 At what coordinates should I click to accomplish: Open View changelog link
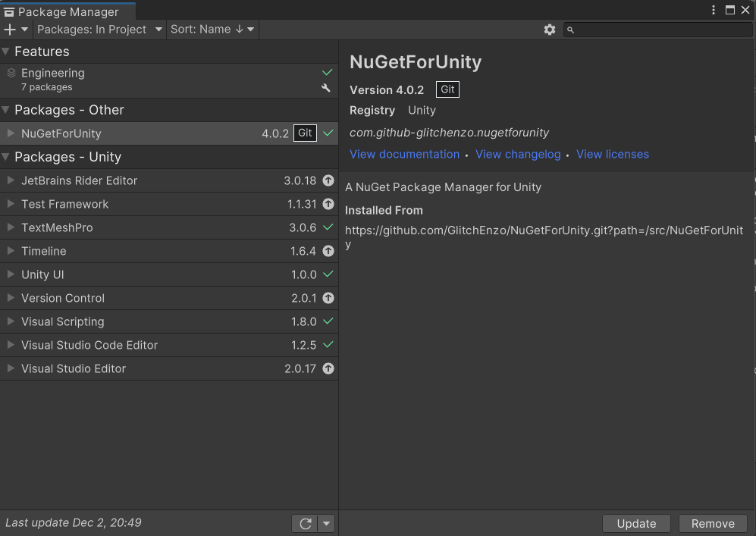(x=518, y=154)
